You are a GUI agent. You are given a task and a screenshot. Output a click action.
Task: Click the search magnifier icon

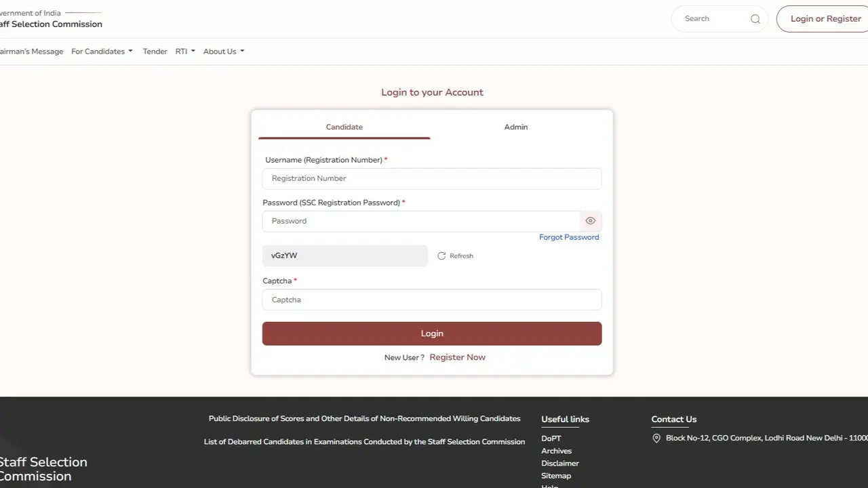pyautogui.click(x=755, y=18)
